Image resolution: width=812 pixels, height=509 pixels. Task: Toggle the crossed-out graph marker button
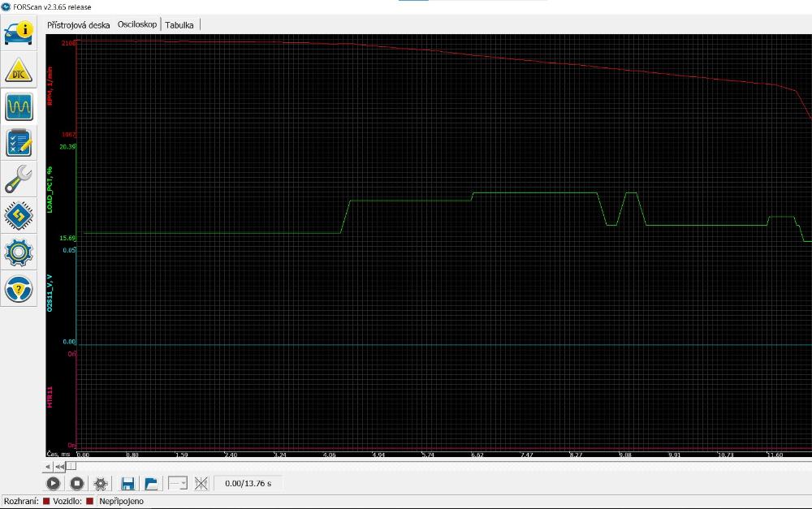pyautogui.click(x=202, y=484)
